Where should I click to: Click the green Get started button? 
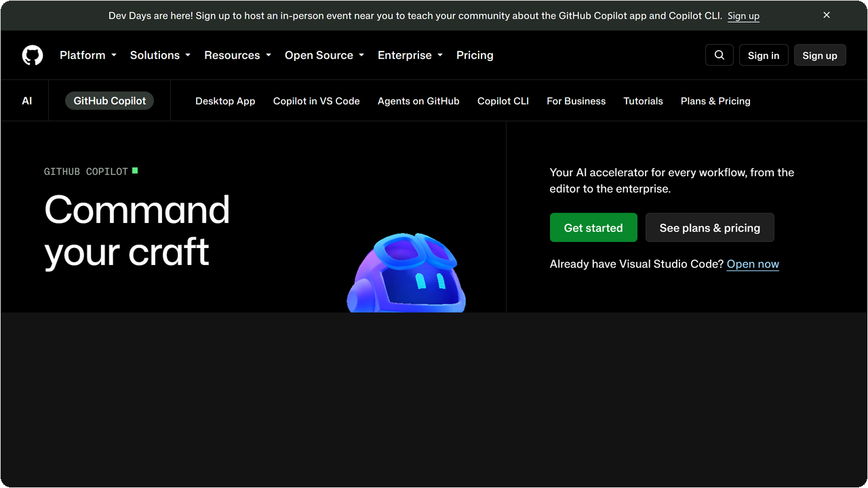[593, 228]
